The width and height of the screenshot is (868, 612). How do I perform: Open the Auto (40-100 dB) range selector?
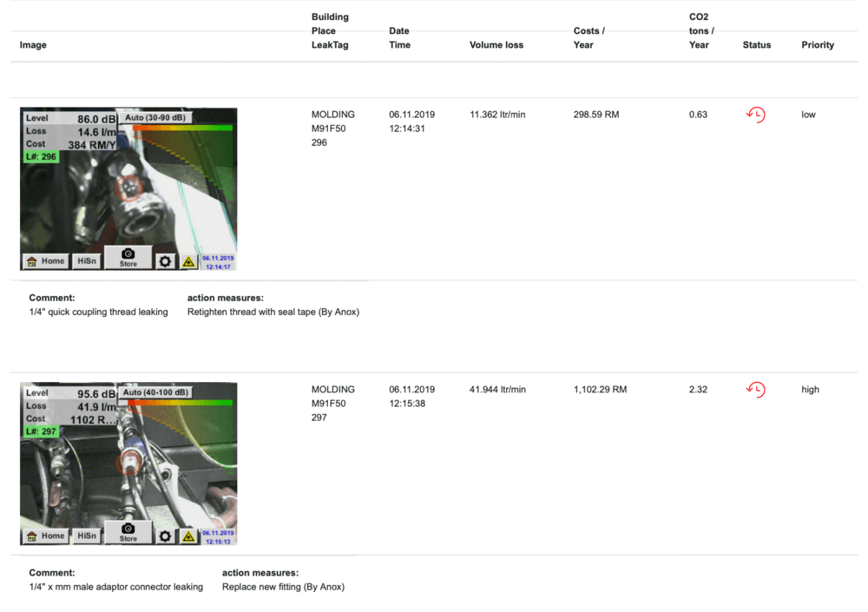pyautogui.click(x=157, y=392)
